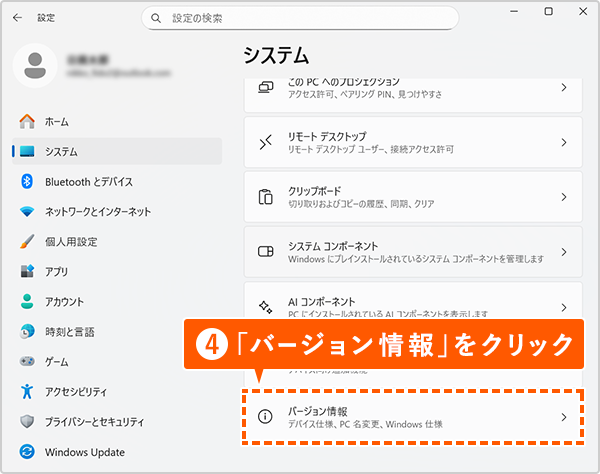Click the remote desktop icon

pyautogui.click(x=266, y=142)
